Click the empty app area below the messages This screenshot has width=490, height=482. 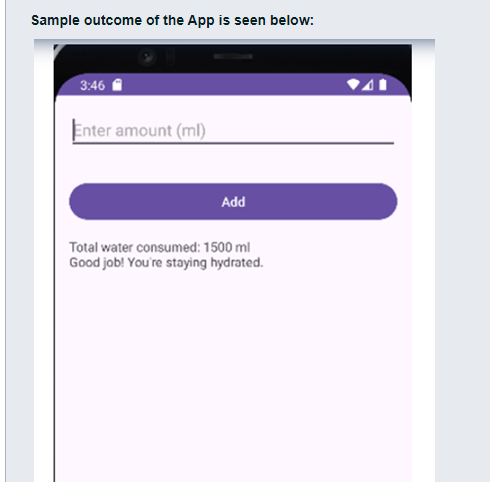(233, 373)
